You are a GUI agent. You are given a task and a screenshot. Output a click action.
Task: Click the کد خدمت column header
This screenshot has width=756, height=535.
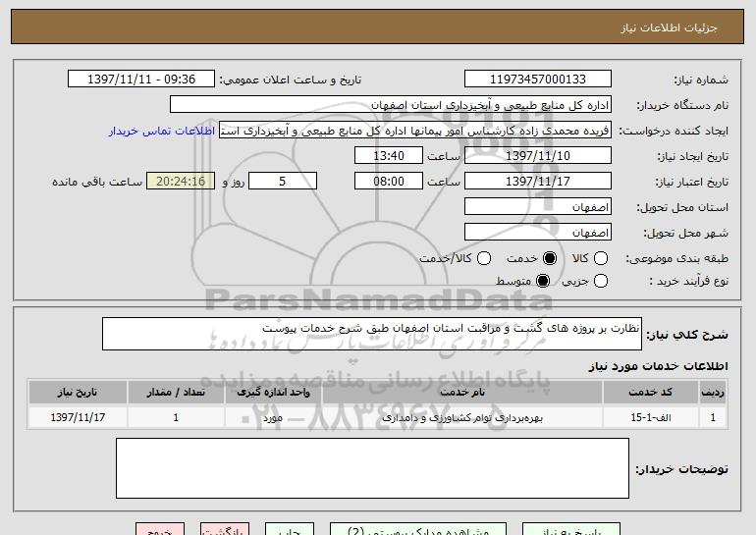click(650, 393)
